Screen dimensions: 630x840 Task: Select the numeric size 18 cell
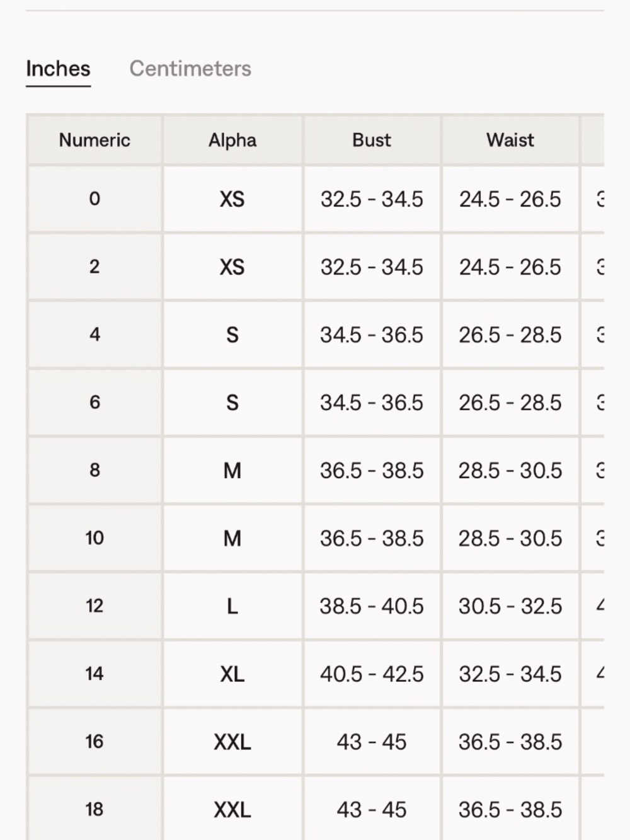pos(94,809)
